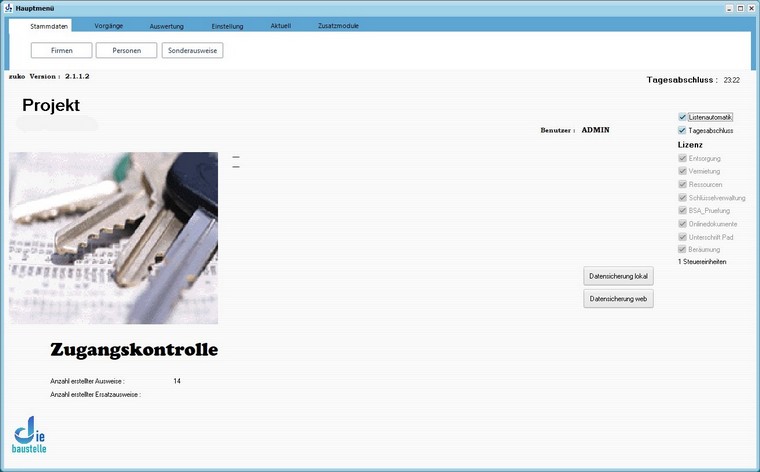Go to the Einstellung tab
The height and width of the screenshot is (472, 760).
coord(227,25)
